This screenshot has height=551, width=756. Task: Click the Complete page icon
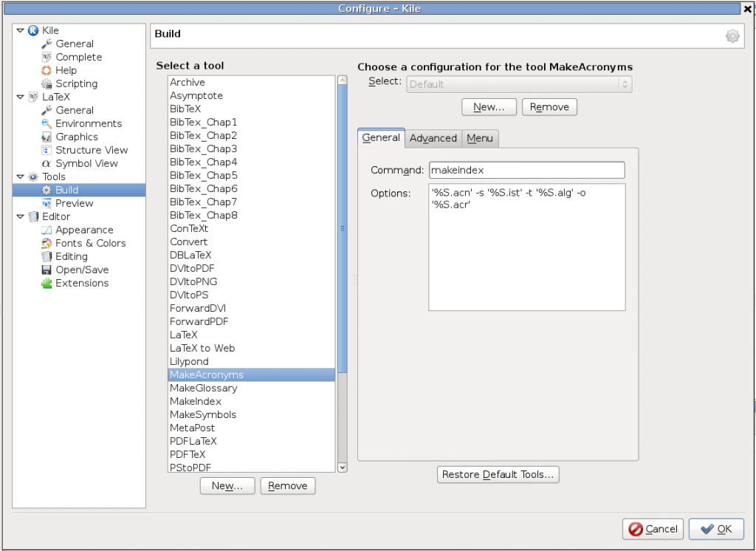tap(47, 57)
